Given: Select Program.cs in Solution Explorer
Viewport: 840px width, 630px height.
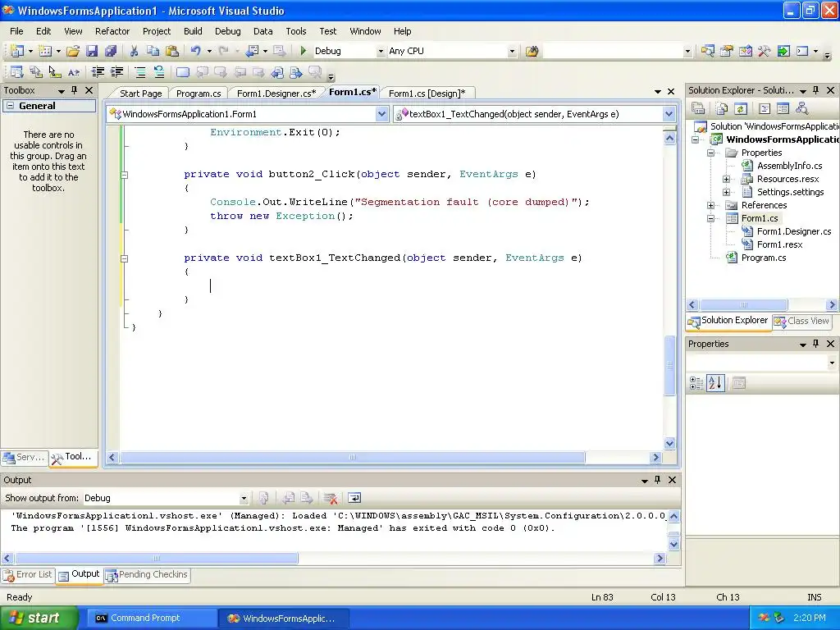Looking at the screenshot, I should (x=764, y=258).
